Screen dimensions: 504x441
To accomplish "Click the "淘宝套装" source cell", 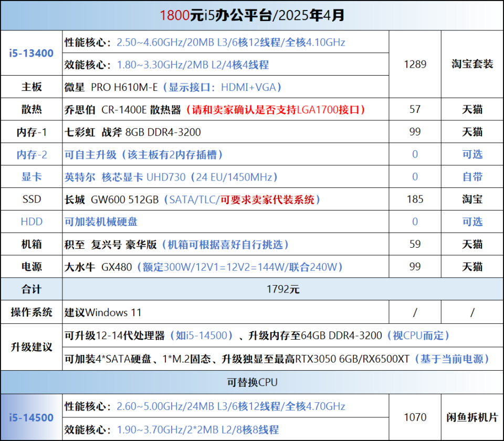I will pos(472,64).
